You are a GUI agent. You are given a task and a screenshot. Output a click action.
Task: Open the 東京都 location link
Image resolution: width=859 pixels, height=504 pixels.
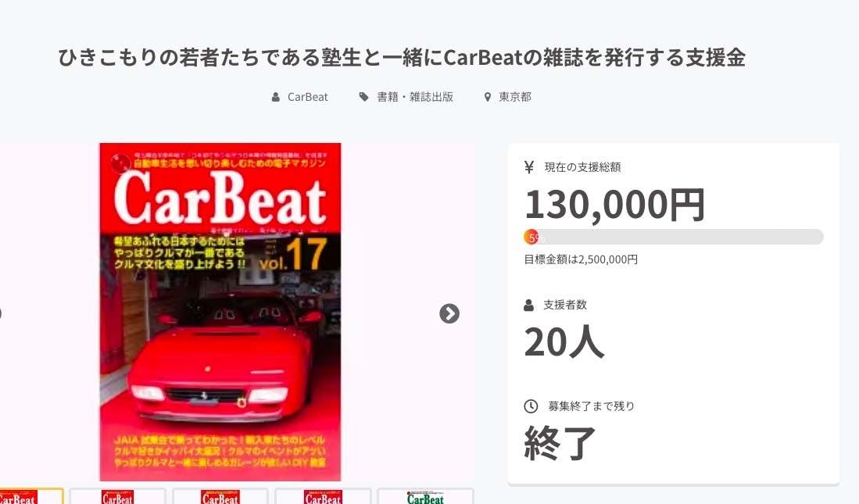515,97
